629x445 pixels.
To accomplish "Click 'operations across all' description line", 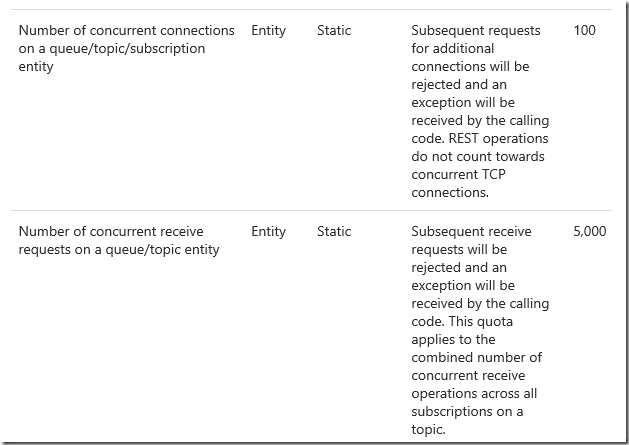I will pyautogui.click(x=474, y=394).
